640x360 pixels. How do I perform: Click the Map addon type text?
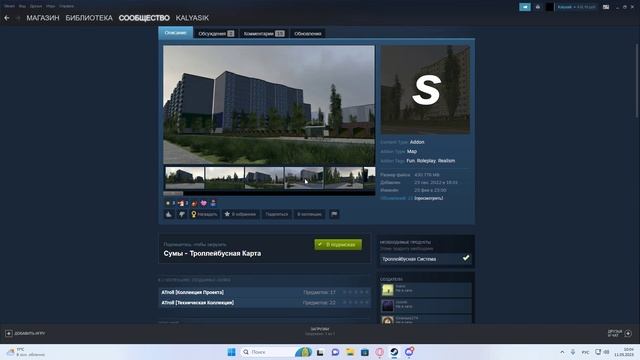(x=412, y=151)
